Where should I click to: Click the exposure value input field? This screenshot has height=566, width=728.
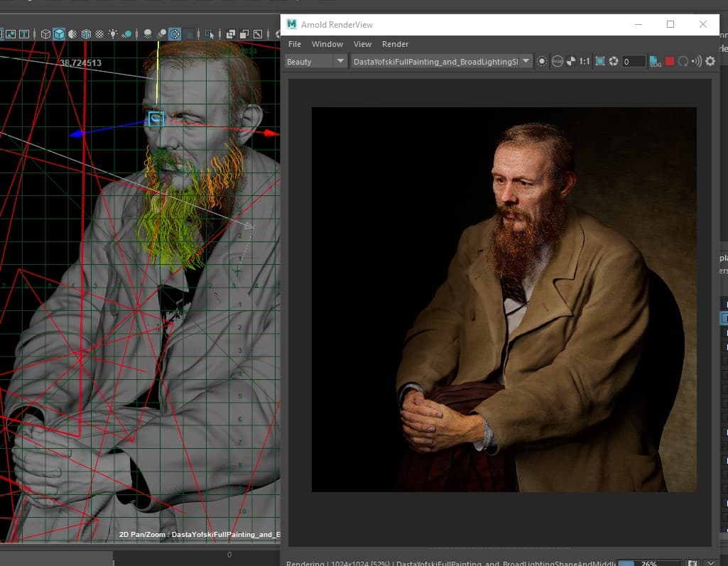pyautogui.click(x=634, y=61)
